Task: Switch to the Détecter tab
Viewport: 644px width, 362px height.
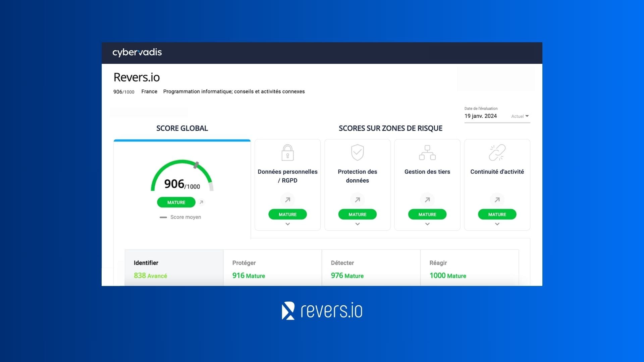Action: (x=371, y=268)
